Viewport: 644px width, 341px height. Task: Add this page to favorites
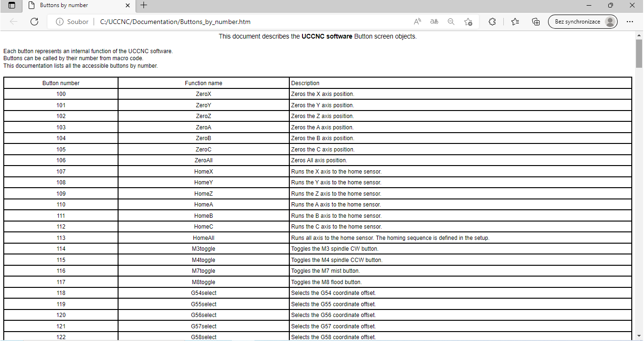pos(468,22)
